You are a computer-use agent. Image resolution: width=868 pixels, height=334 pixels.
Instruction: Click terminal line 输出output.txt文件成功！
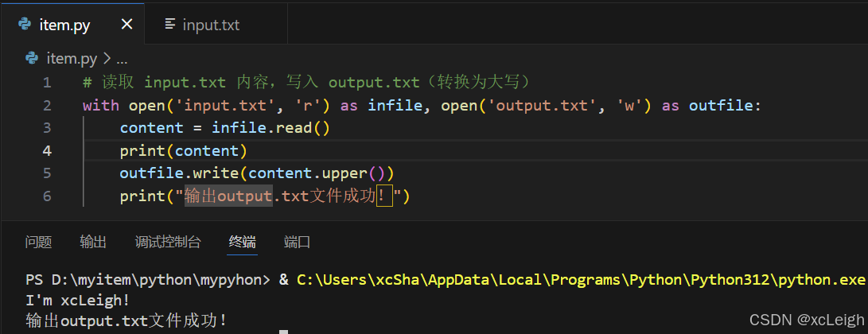[x=127, y=320]
